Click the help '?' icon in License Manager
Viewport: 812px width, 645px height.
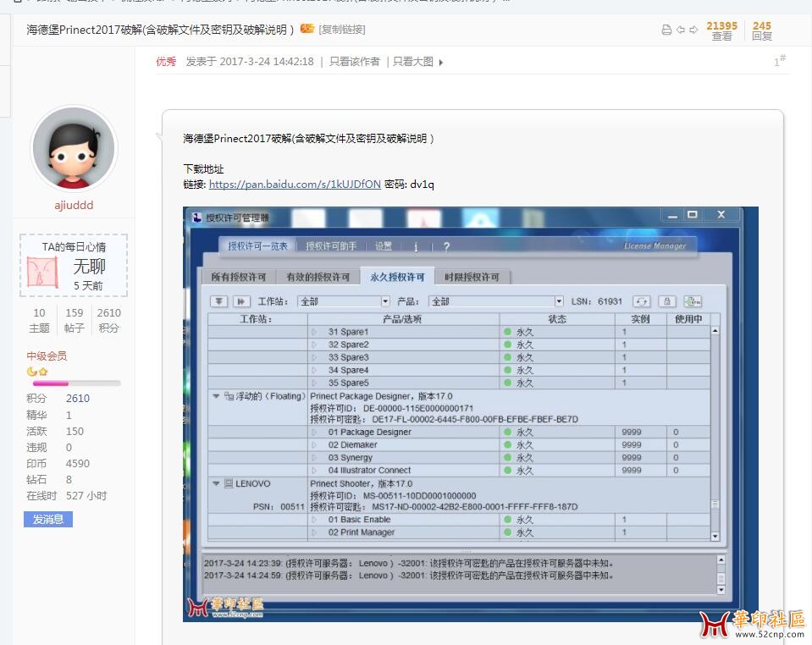pos(446,247)
